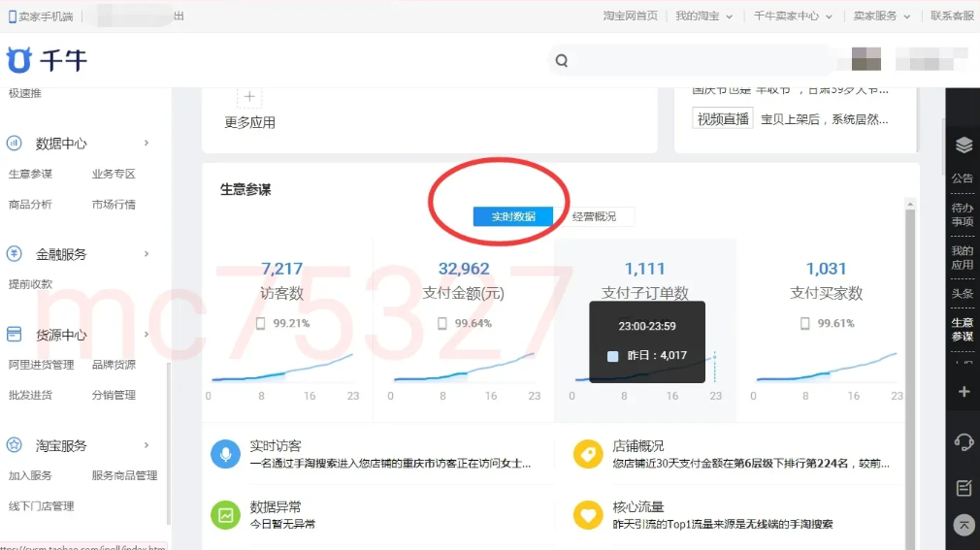Click the 视频直播 tag button
The height and width of the screenshot is (550, 980).
coord(723,118)
